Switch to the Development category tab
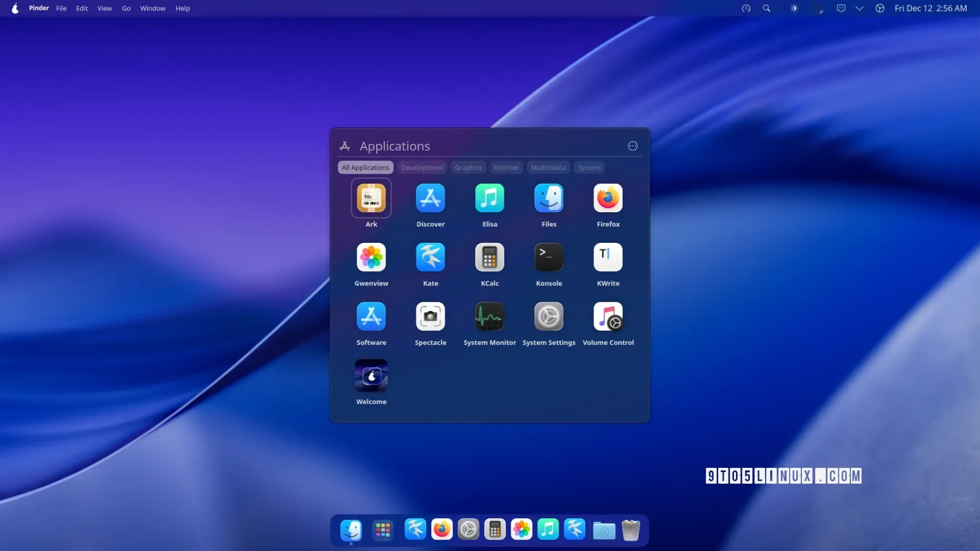 click(422, 168)
